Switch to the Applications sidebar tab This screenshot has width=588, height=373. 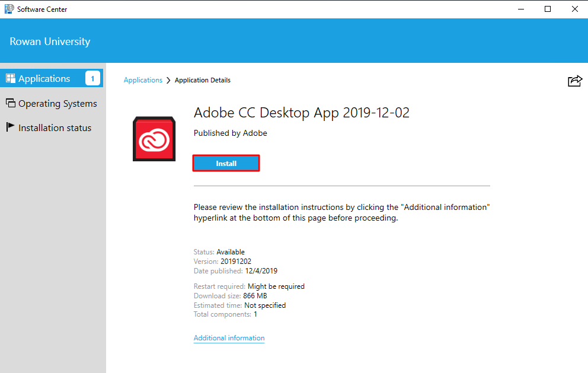tap(44, 78)
